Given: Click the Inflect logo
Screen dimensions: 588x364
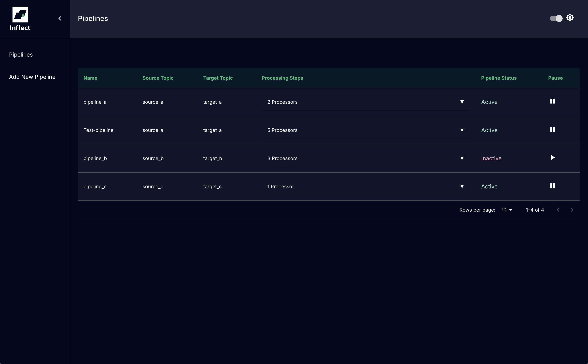Looking at the screenshot, I should pyautogui.click(x=20, y=19).
